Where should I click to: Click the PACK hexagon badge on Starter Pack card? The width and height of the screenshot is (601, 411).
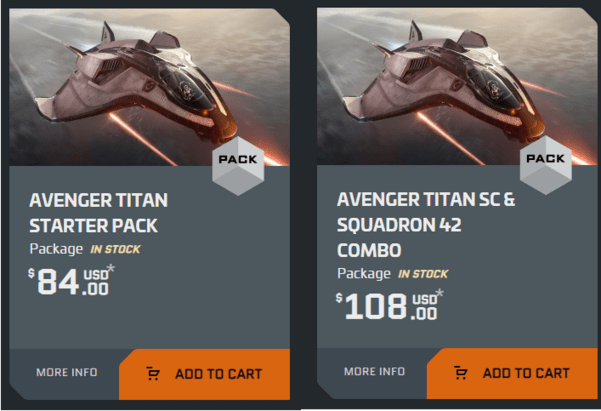coord(238,160)
